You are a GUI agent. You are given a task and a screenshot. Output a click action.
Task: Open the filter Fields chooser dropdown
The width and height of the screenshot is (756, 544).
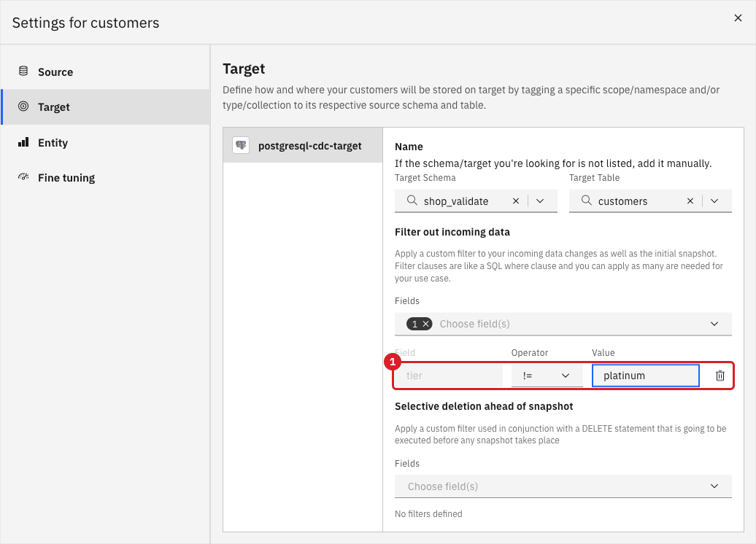coord(563,324)
